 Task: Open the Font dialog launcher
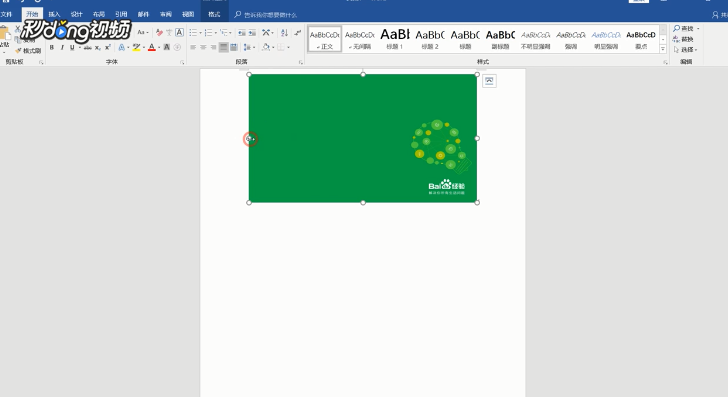tap(182, 62)
